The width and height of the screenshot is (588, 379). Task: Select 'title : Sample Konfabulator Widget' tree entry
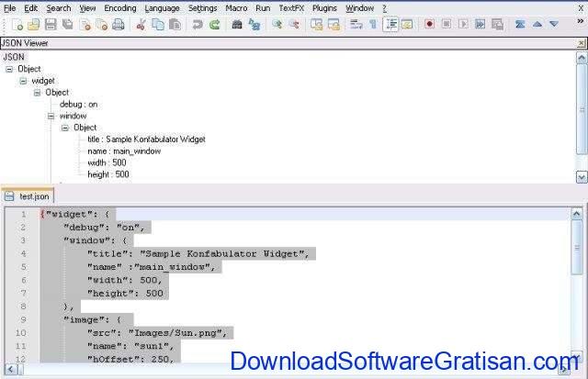[x=146, y=139]
